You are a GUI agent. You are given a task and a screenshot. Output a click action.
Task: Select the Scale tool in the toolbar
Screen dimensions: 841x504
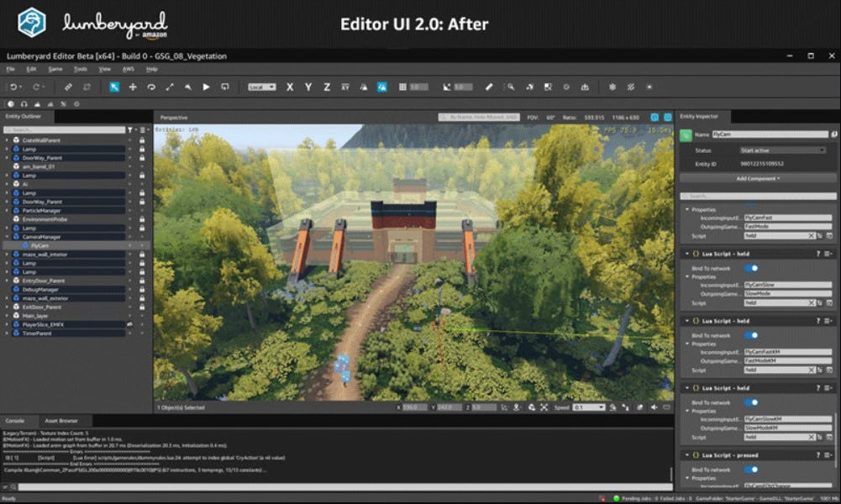171,86
